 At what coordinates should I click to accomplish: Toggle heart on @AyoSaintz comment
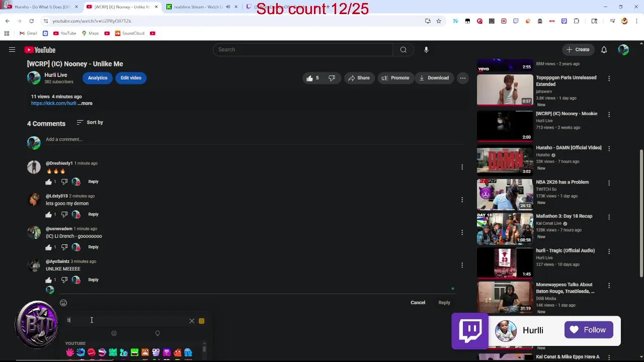76,280
